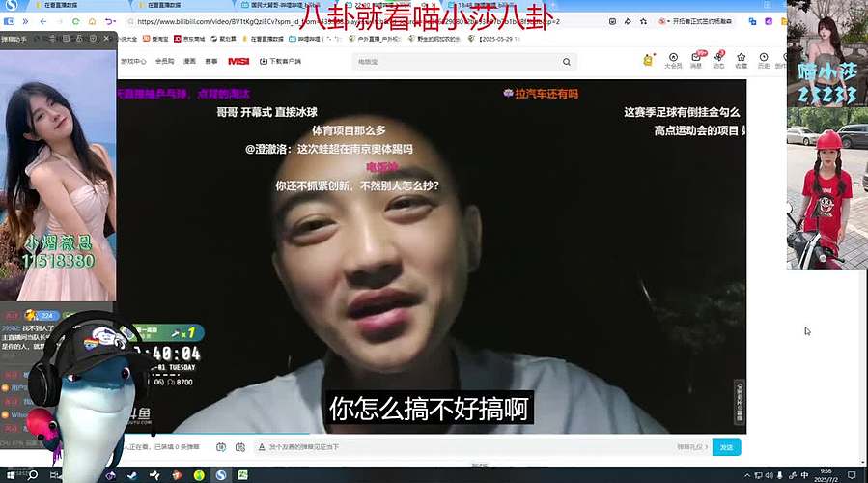Open 赛事 in bilibili navigation
The image size is (868, 483).
pyautogui.click(x=211, y=62)
